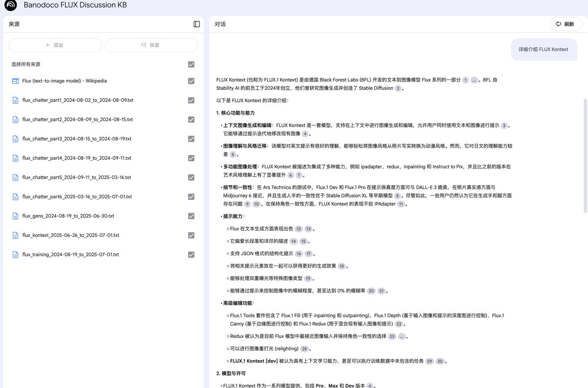Image resolution: width=588 pixels, height=388 pixels.
Task: Collapse the 来源 sources panel
Action: pyautogui.click(x=196, y=24)
